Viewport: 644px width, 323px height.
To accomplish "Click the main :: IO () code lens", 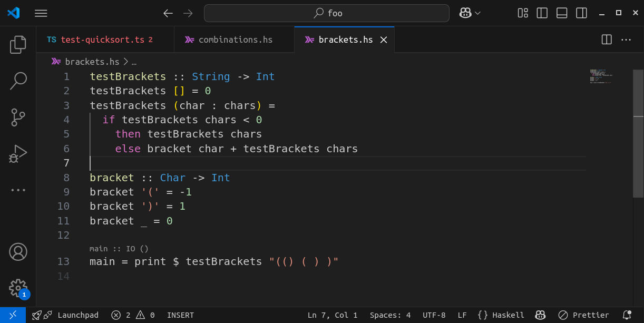I will click(119, 249).
